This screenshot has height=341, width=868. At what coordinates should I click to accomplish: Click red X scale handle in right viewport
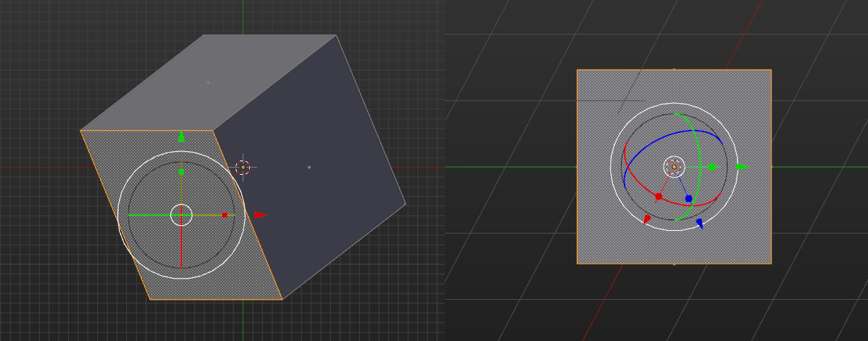tap(659, 196)
